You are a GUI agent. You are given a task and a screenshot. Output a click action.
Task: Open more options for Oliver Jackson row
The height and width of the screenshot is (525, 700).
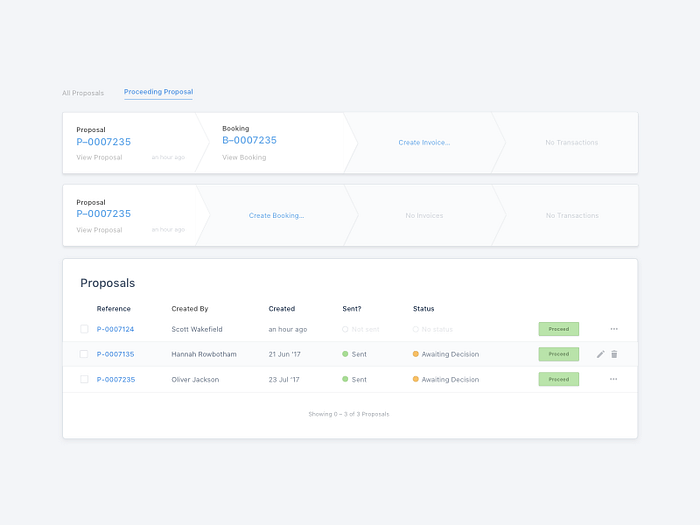click(x=614, y=379)
